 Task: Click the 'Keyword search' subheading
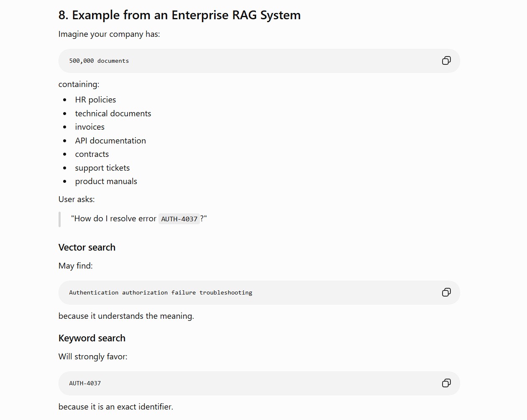[92, 338]
